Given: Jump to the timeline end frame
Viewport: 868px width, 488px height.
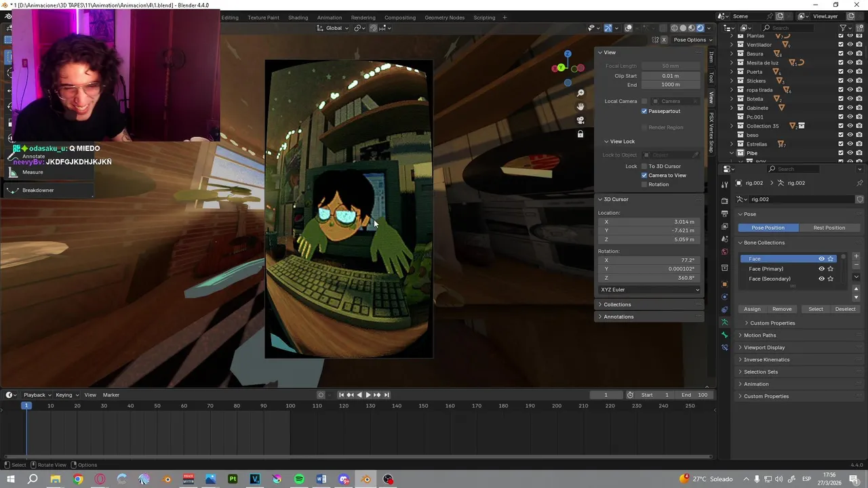Looking at the screenshot, I should tap(387, 394).
